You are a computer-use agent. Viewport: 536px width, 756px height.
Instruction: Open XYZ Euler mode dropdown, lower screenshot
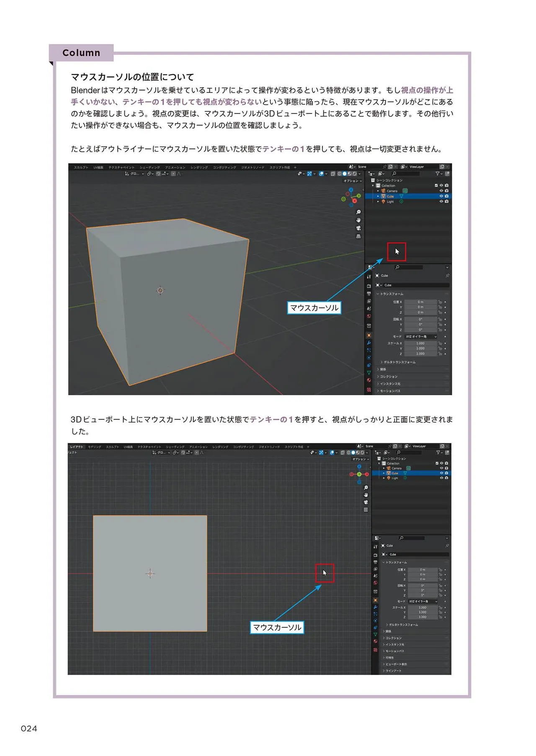coord(423,601)
